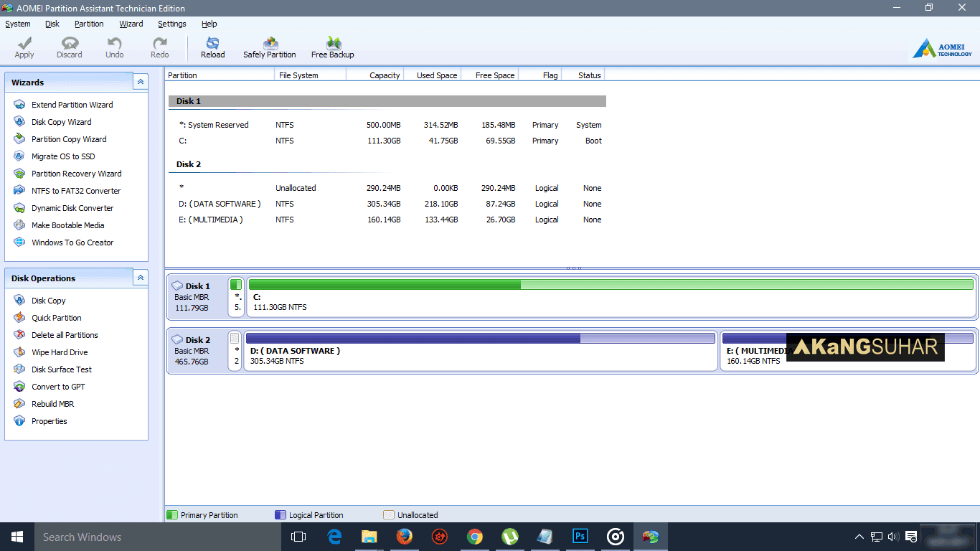Open Photoshop from the taskbar
This screenshot has height=551, width=980.
click(580, 537)
